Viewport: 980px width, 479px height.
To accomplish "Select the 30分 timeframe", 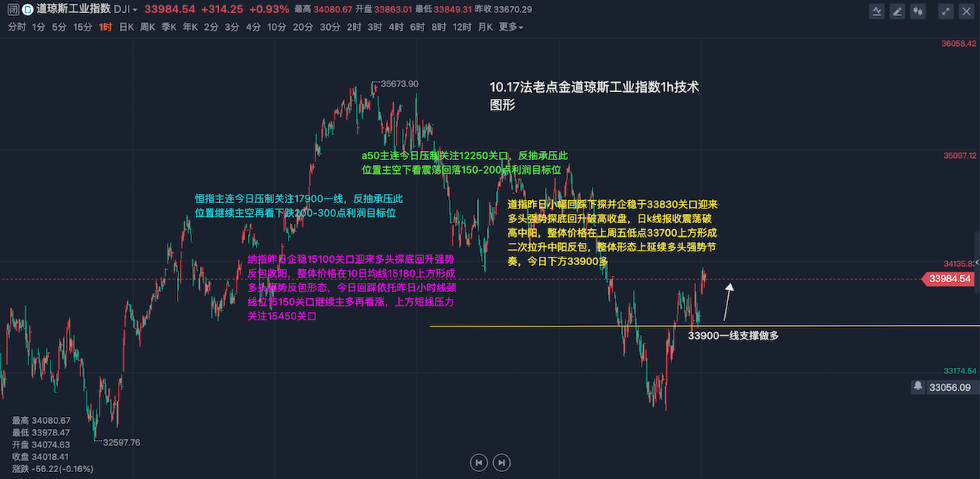I will (330, 27).
